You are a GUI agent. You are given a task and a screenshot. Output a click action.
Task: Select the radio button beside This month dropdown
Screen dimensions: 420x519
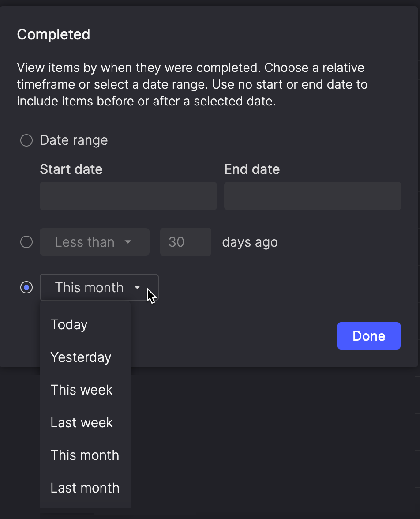coord(26,288)
